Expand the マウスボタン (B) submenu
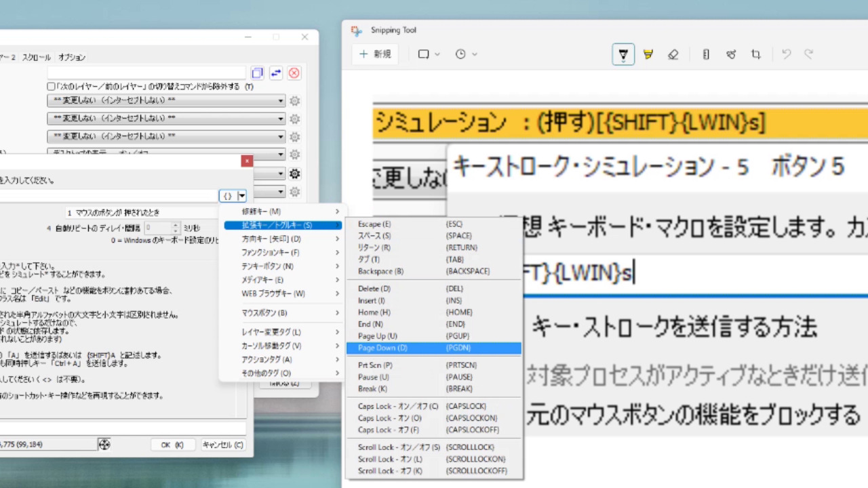Image resolution: width=868 pixels, height=488 pixels. [282, 312]
